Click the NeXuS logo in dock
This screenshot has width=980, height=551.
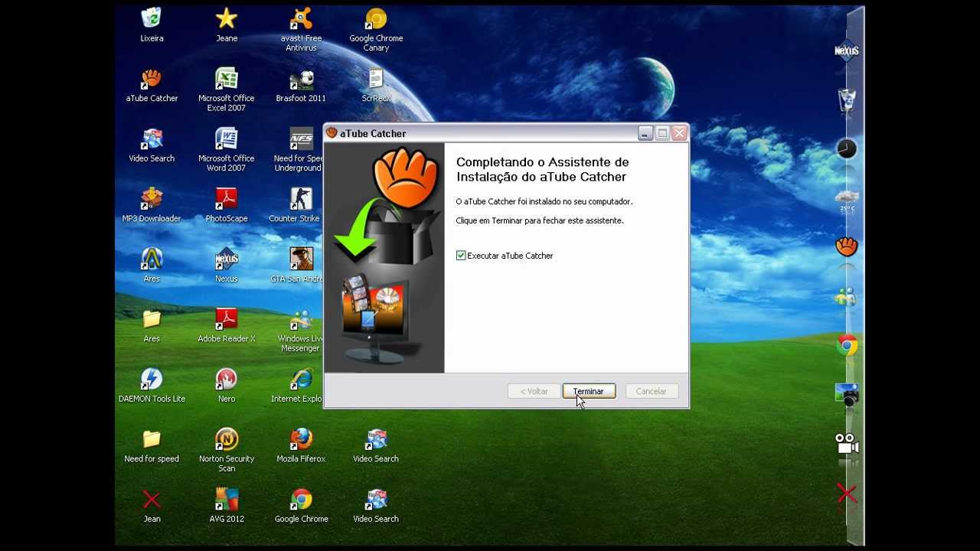click(846, 51)
